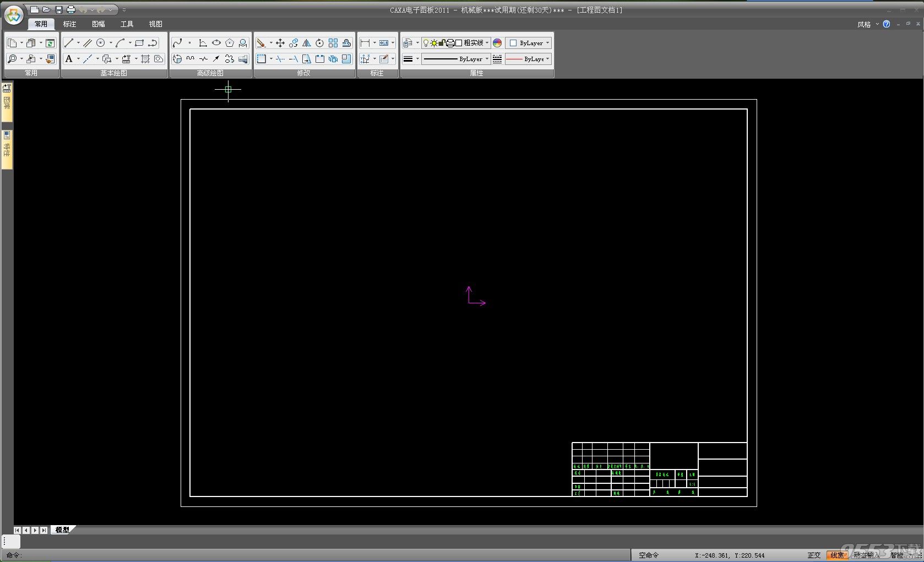This screenshot has height=562, width=924.
Task: Jump to the first sheet arrow
Action: coord(18,530)
